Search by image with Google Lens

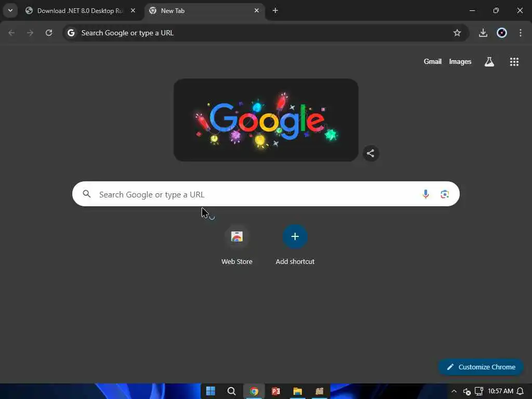(445, 194)
